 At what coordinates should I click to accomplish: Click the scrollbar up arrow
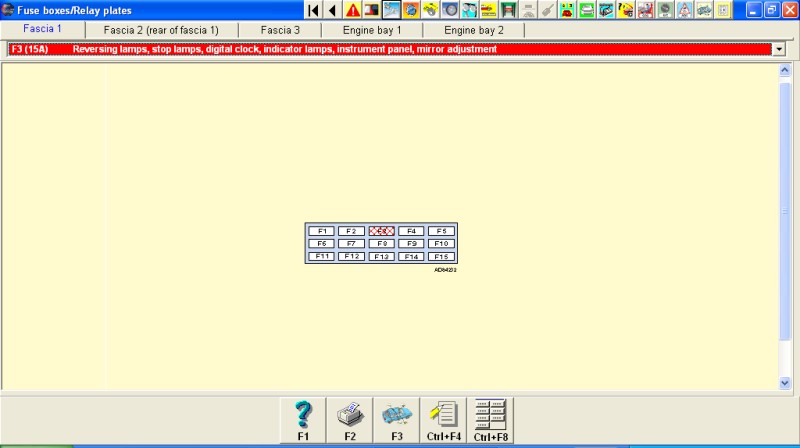coord(784,70)
